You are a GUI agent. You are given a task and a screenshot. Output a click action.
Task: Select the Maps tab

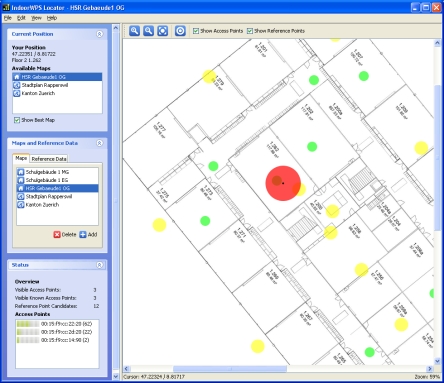click(x=21, y=158)
